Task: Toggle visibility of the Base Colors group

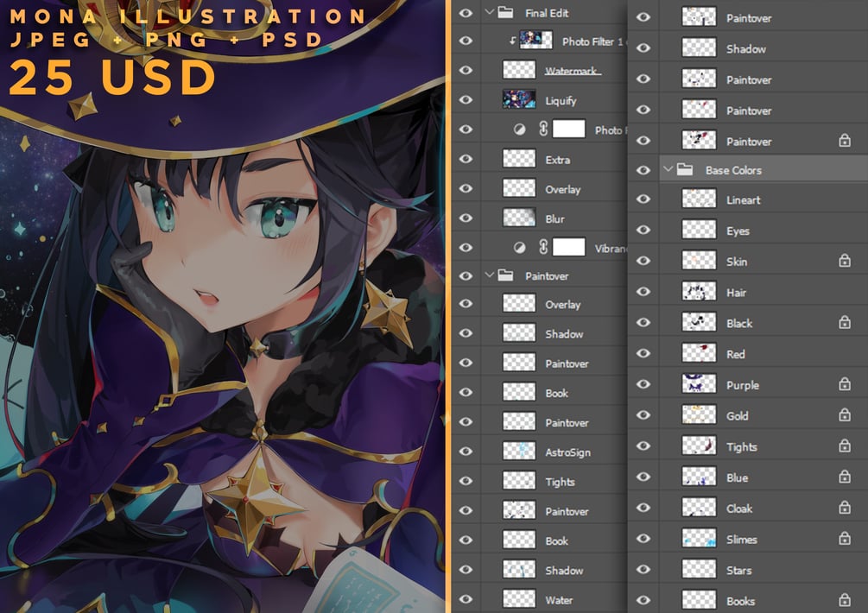Action: point(643,170)
